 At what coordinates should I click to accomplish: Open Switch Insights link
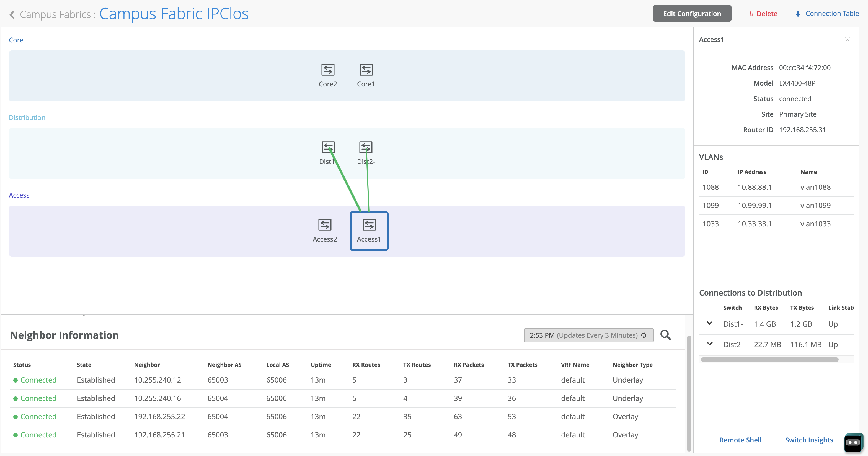point(809,440)
